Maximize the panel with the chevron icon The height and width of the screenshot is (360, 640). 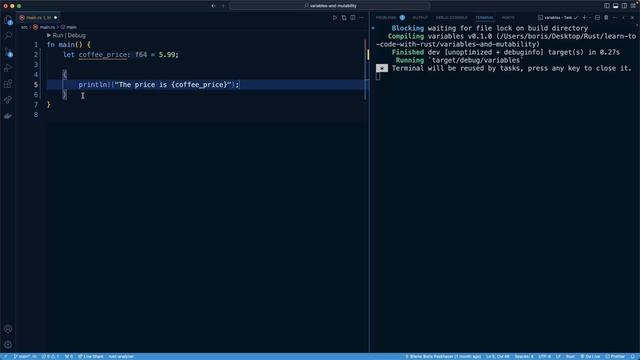pos(623,18)
